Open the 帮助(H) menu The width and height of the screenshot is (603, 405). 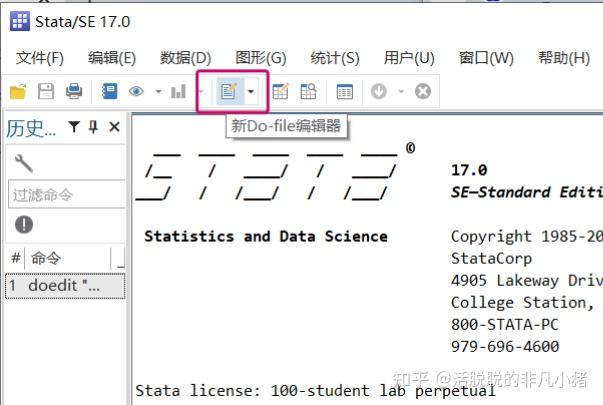coord(564,58)
